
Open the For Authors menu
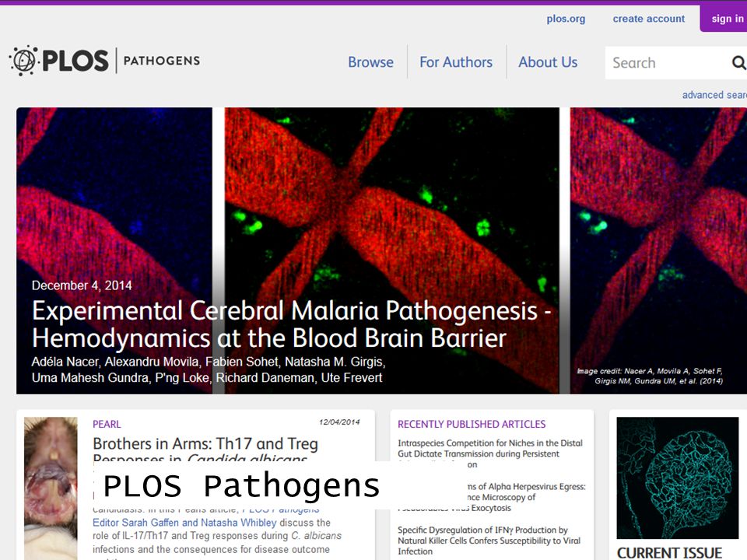[x=456, y=62]
